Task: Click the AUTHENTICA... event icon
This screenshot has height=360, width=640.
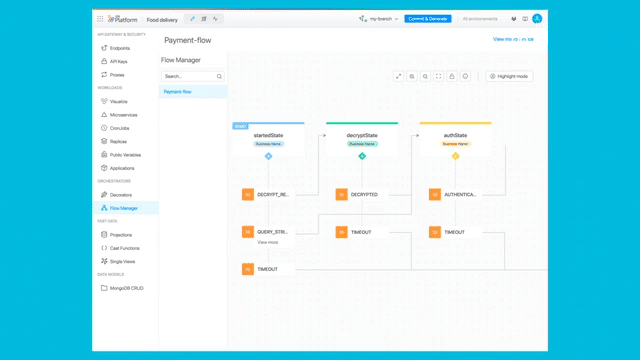Action: (435, 194)
